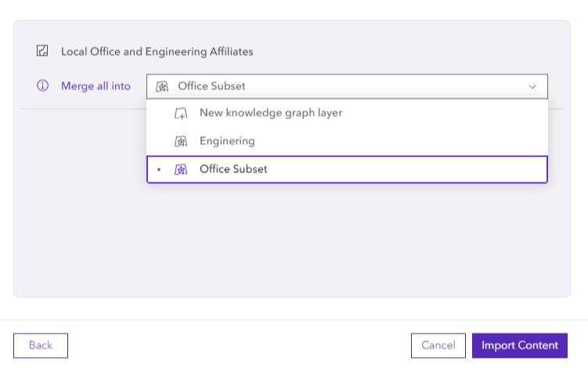Click the Import Content button
Image resolution: width=588 pixels, height=368 pixels.
pos(519,345)
